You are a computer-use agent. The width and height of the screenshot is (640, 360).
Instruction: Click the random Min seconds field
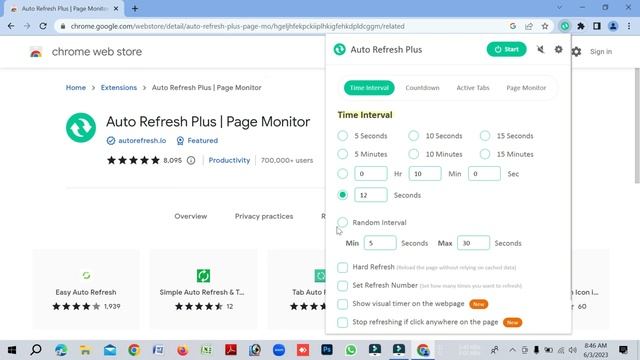(380, 243)
